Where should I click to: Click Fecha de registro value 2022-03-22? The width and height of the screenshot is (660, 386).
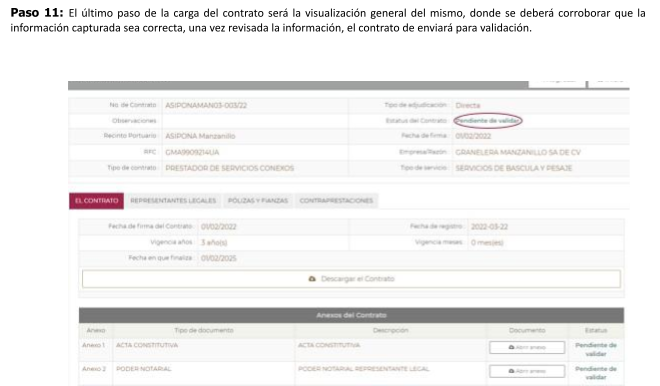(x=489, y=226)
